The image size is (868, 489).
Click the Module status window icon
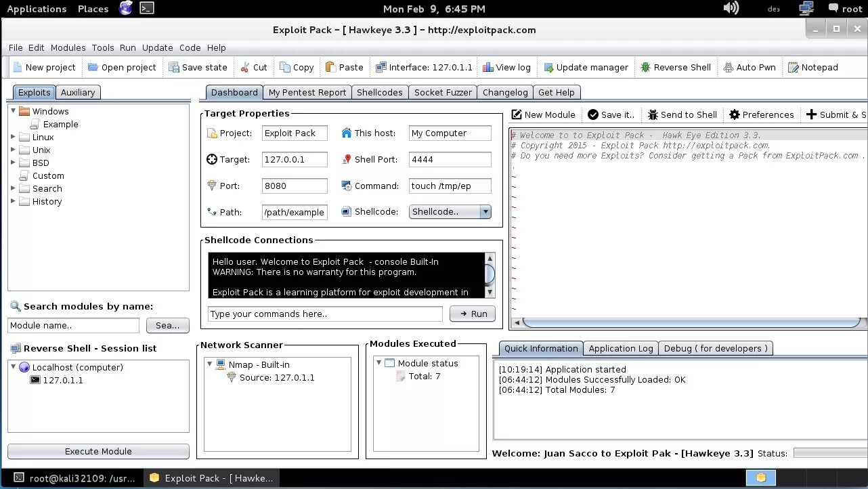click(389, 363)
